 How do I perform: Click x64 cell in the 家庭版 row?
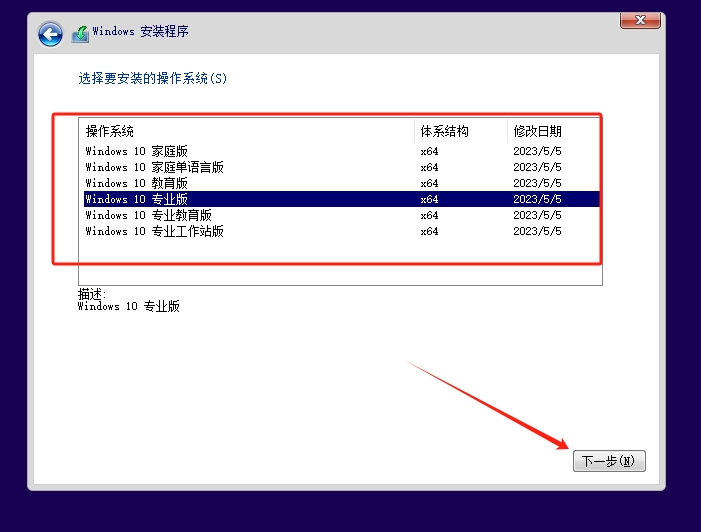[429, 151]
